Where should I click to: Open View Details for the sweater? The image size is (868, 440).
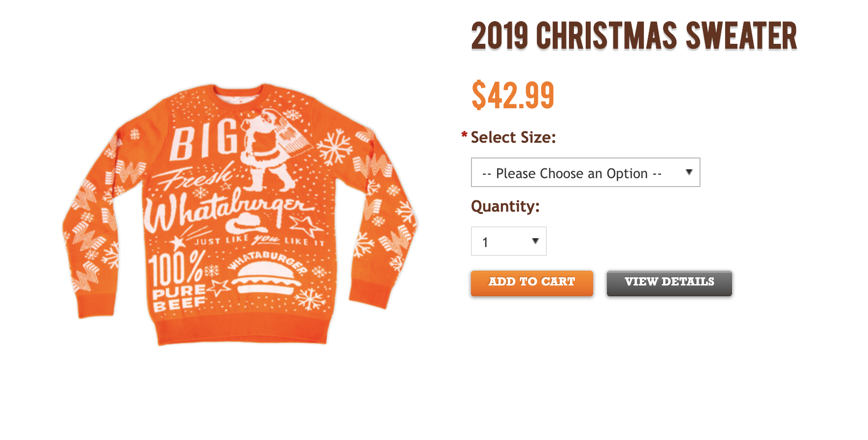(x=669, y=283)
